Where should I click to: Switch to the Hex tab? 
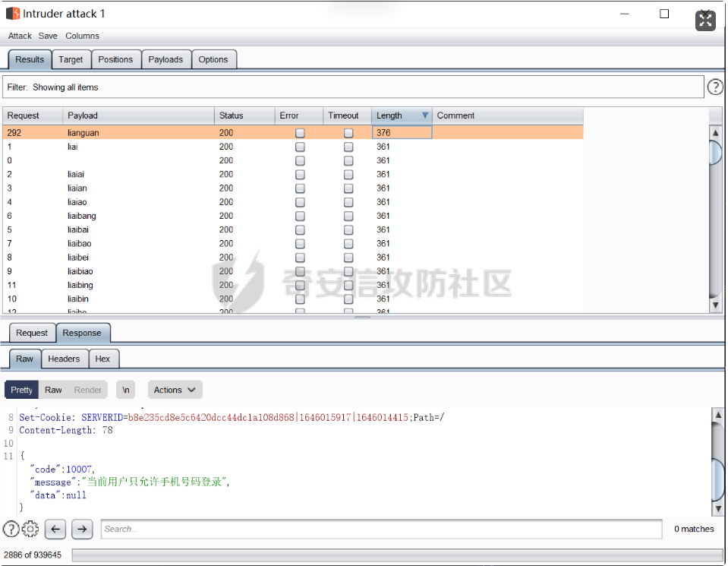click(x=102, y=359)
